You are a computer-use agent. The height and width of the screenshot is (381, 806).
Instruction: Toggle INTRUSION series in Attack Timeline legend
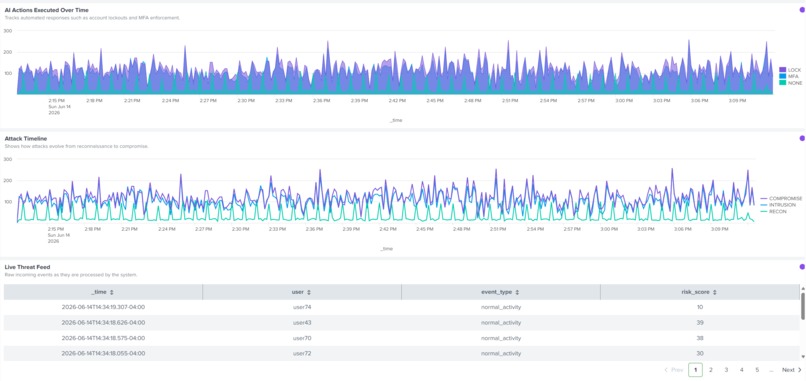click(778, 205)
